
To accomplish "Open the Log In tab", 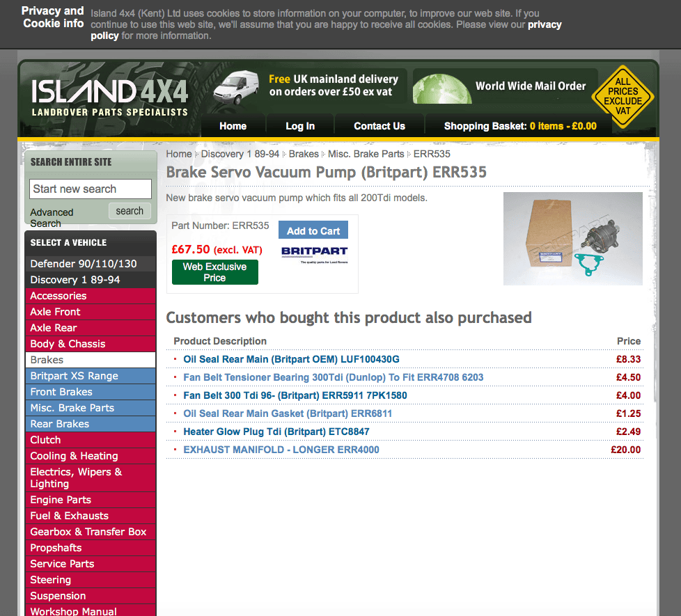I will point(300,126).
